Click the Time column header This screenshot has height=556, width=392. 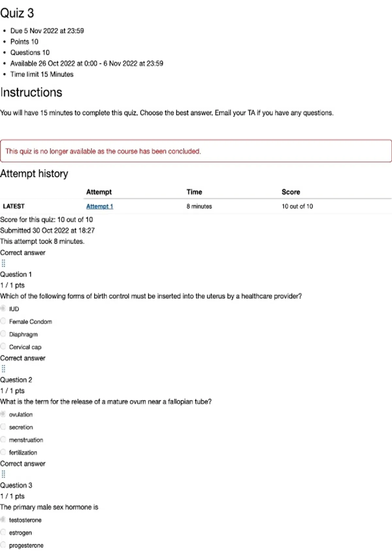pos(194,192)
